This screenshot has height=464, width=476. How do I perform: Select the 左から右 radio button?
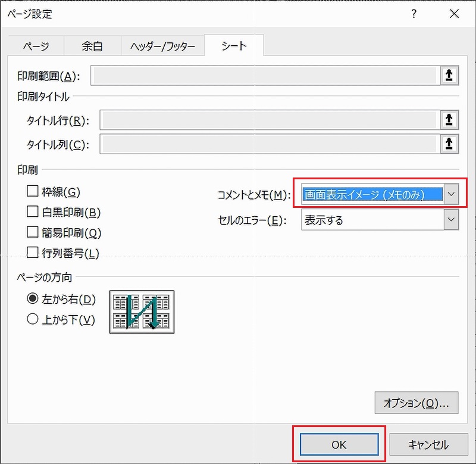pyautogui.click(x=33, y=299)
